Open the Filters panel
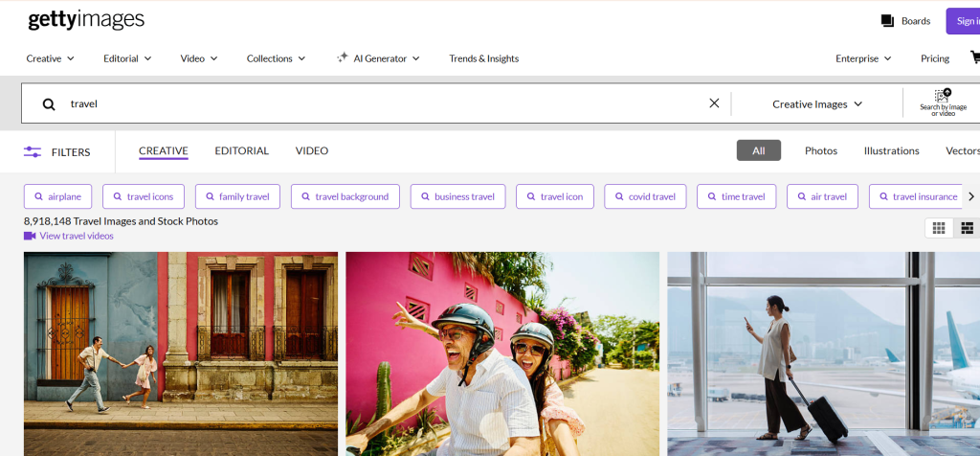This screenshot has height=456, width=980. (56, 152)
